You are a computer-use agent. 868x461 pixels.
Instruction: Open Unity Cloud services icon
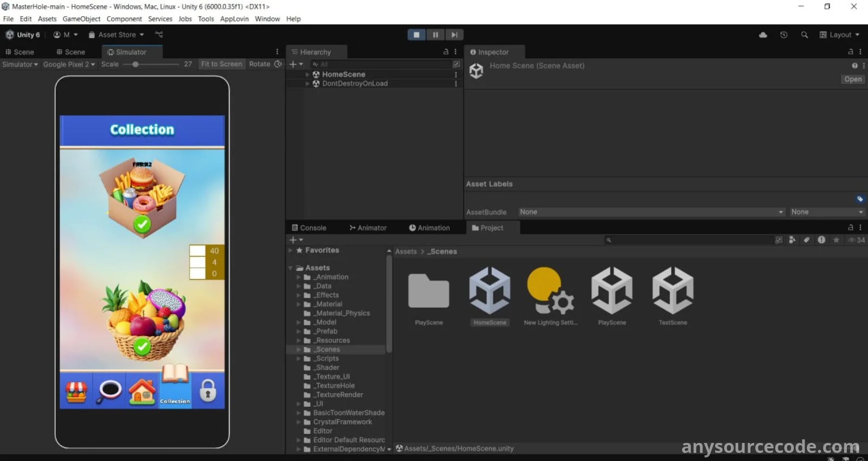tap(763, 35)
